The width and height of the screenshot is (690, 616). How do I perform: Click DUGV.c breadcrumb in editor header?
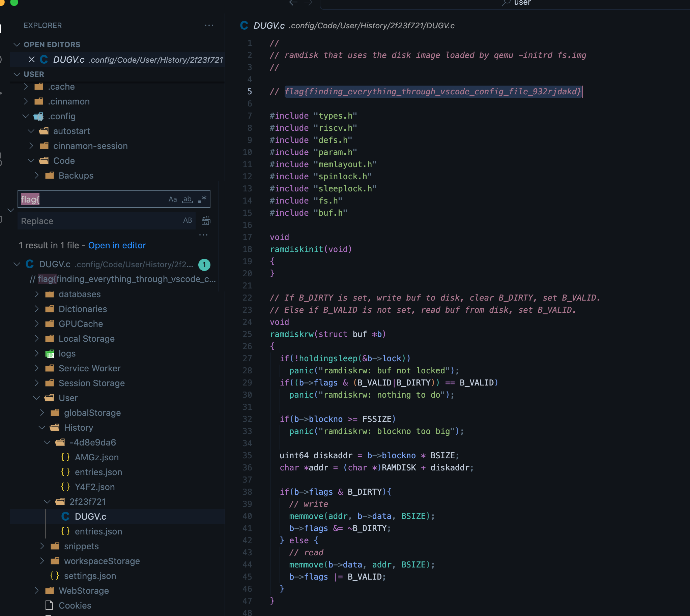coord(269,26)
